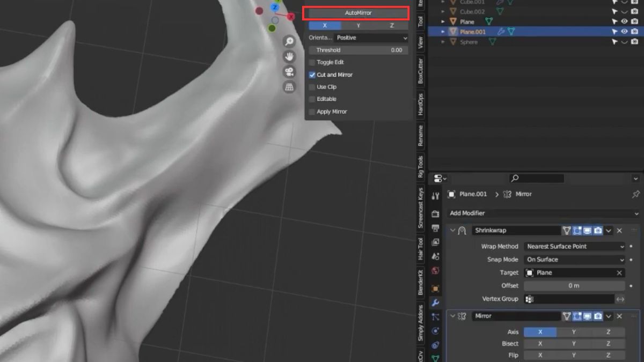Click the hand pan-view icon

[x=289, y=57]
